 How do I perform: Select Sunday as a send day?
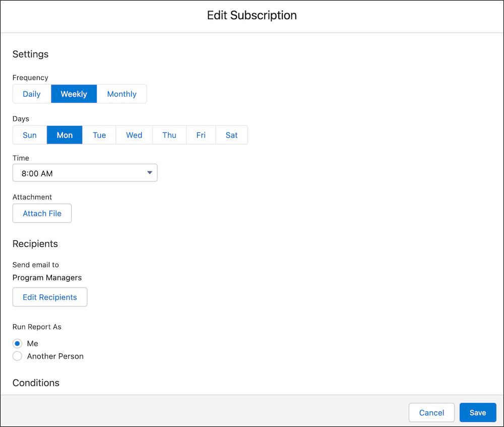point(29,135)
